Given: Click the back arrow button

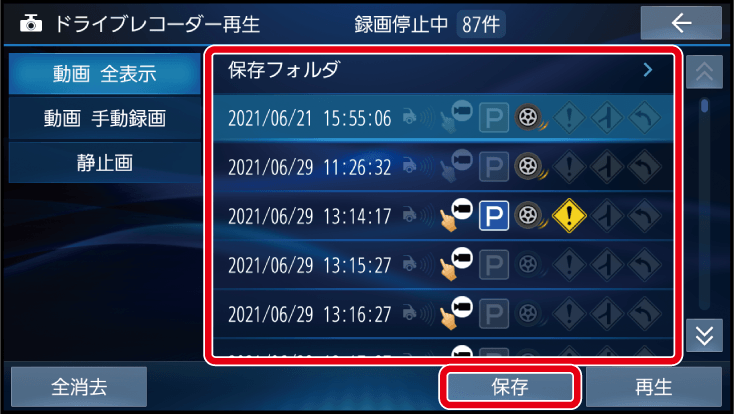Looking at the screenshot, I should 681,22.
